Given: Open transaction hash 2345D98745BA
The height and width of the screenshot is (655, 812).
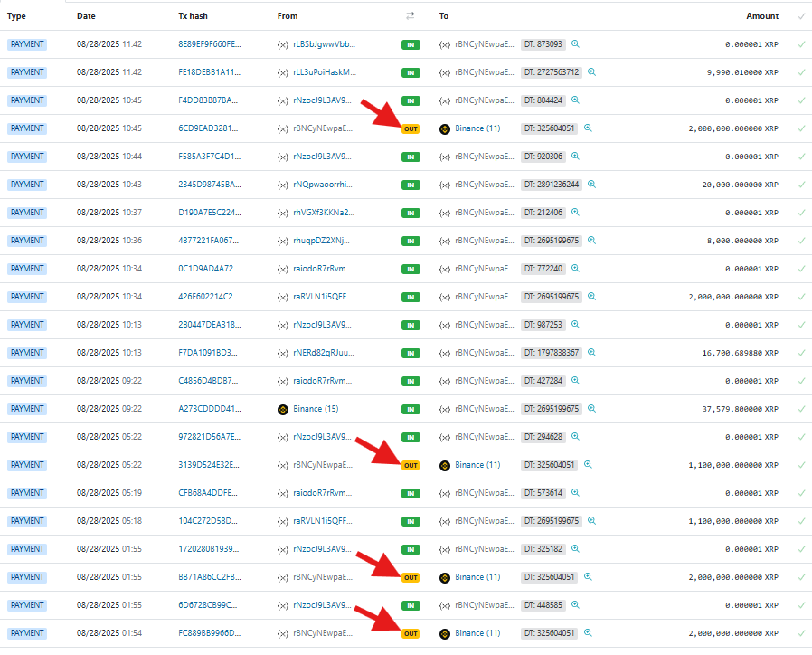Looking at the screenshot, I should [x=210, y=184].
